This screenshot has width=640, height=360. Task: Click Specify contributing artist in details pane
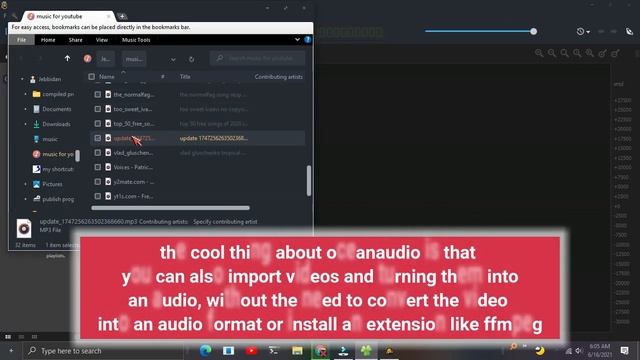[x=225, y=222]
